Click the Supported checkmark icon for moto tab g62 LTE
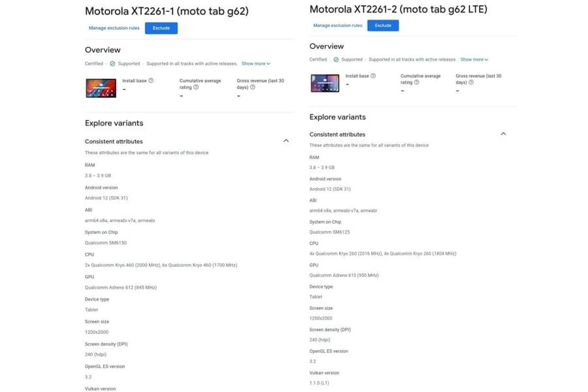Screen dimensions: 588x392 click(337, 59)
